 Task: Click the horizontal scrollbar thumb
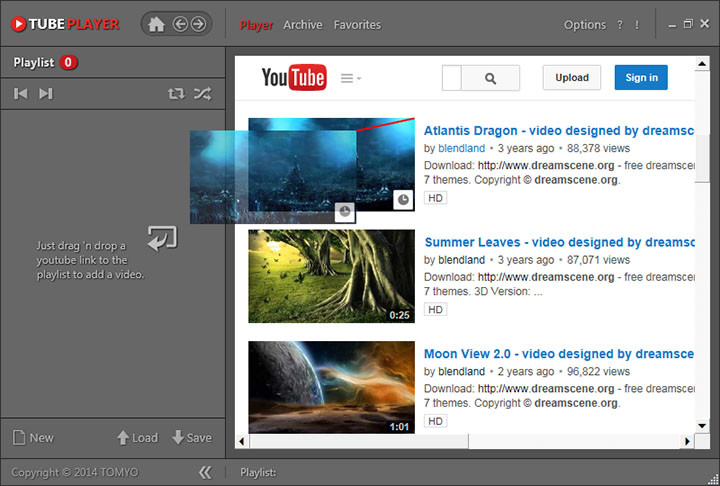click(x=359, y=441)
